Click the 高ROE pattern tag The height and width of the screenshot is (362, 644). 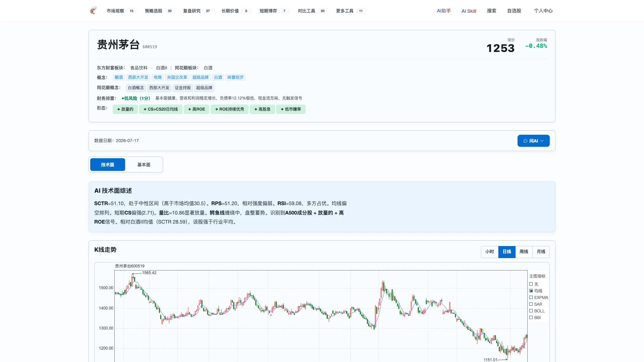point(197,109)
